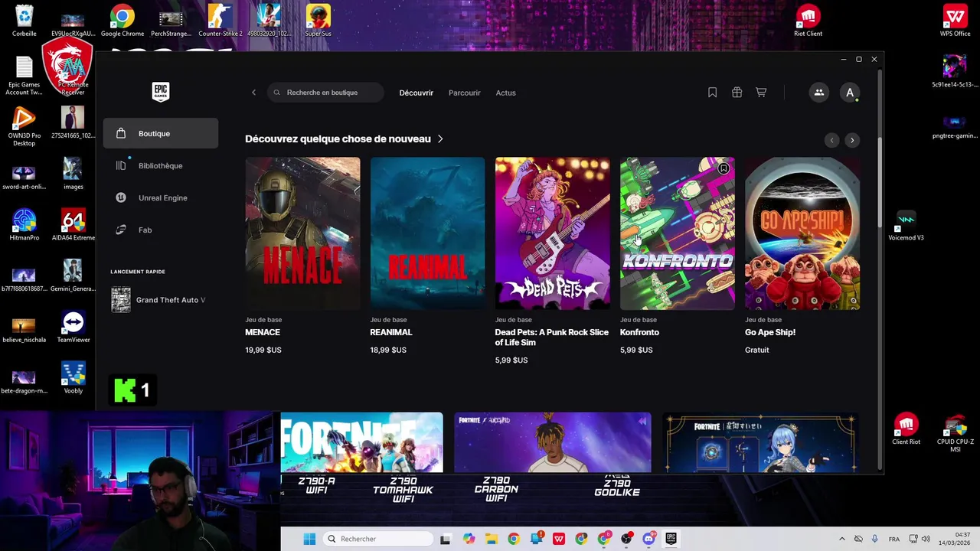This screenshot has width=980, height=551.
Task: Open Super Sus desktop shortcut
Action: point(318,21)
